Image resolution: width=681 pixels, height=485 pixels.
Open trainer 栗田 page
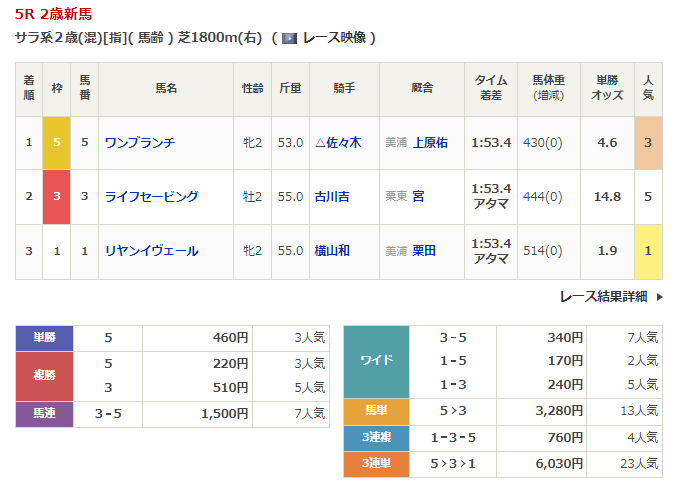(424, 251)
